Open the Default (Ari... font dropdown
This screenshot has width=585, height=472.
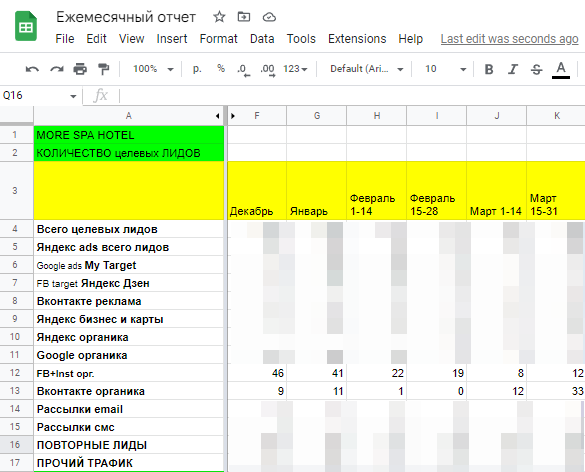(367, 69)
